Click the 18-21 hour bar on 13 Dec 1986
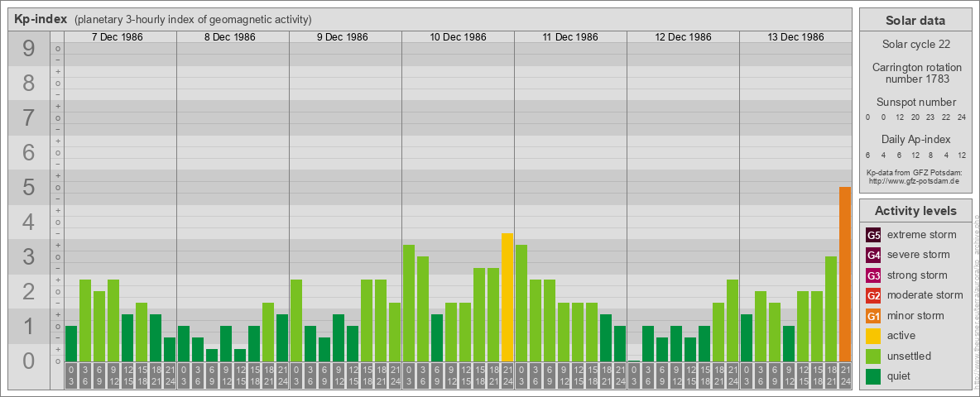This screenshot has width=980, height=397. pos(831,309)
